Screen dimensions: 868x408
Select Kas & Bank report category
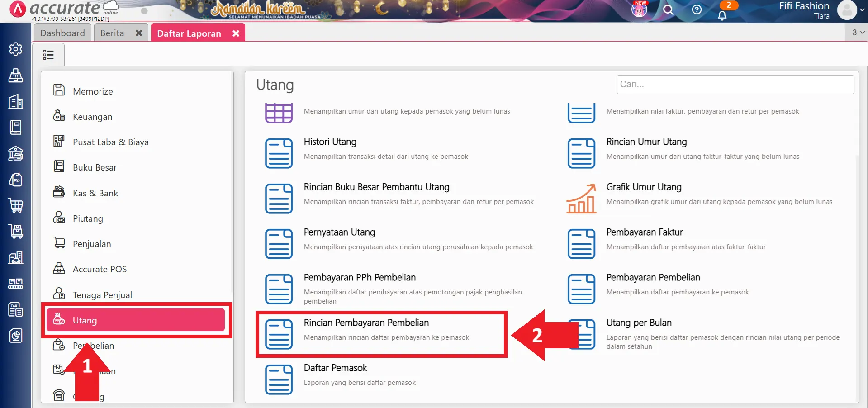click(x=95, y=193)
